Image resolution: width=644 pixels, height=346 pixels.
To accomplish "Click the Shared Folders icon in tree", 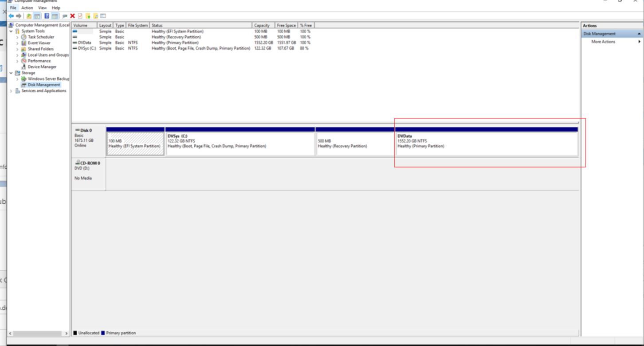I will coord(24,49).
